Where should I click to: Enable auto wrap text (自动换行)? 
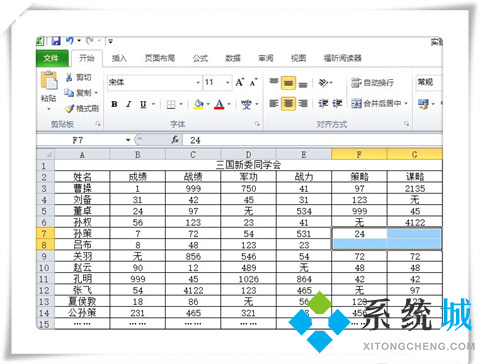pos(372,82)
